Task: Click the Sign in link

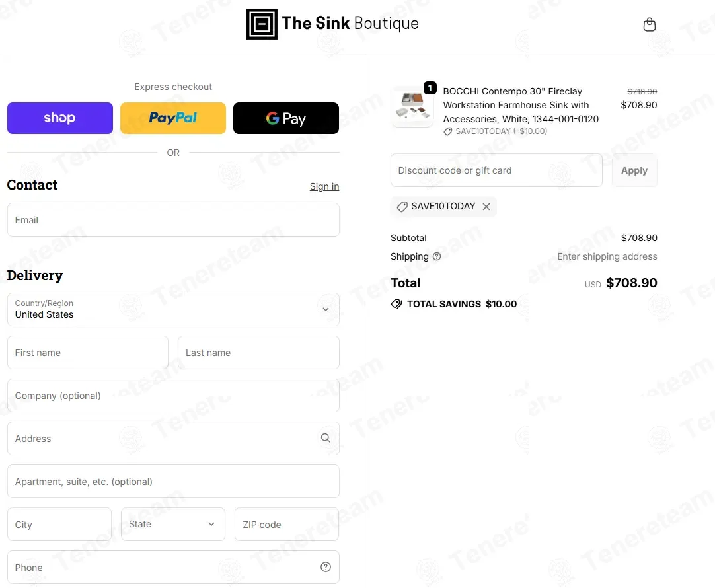Action: 324,186
